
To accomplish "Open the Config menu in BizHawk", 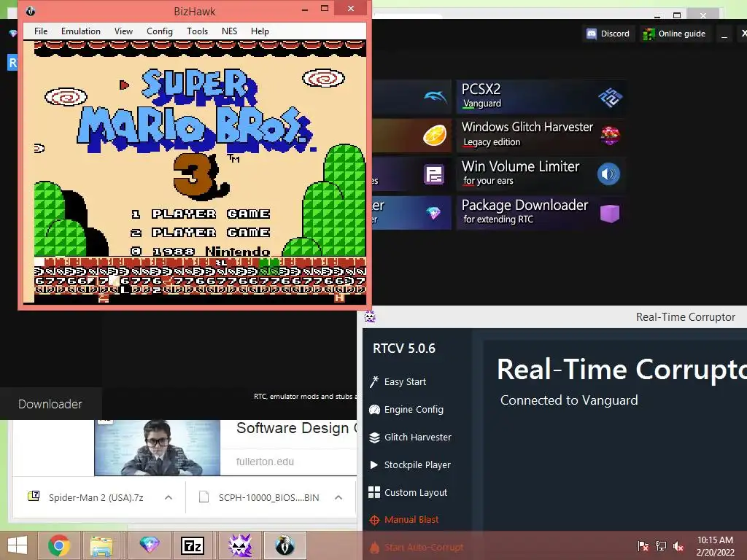I will point(160,31).
